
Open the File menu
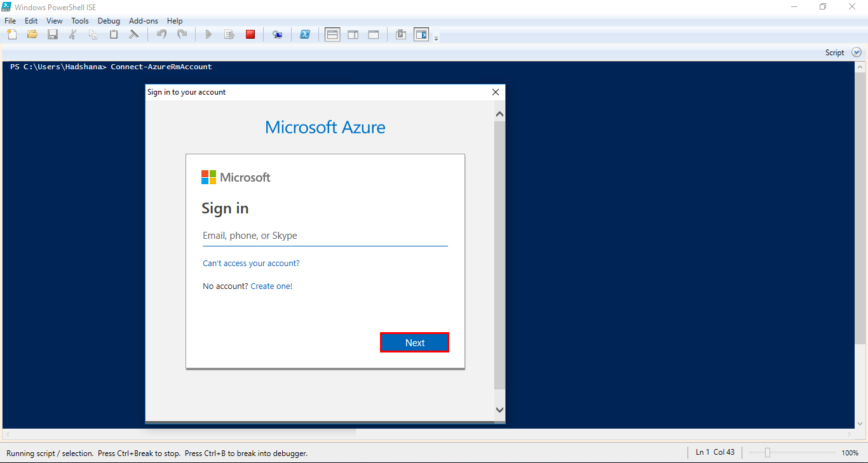(x=10, y=21)
